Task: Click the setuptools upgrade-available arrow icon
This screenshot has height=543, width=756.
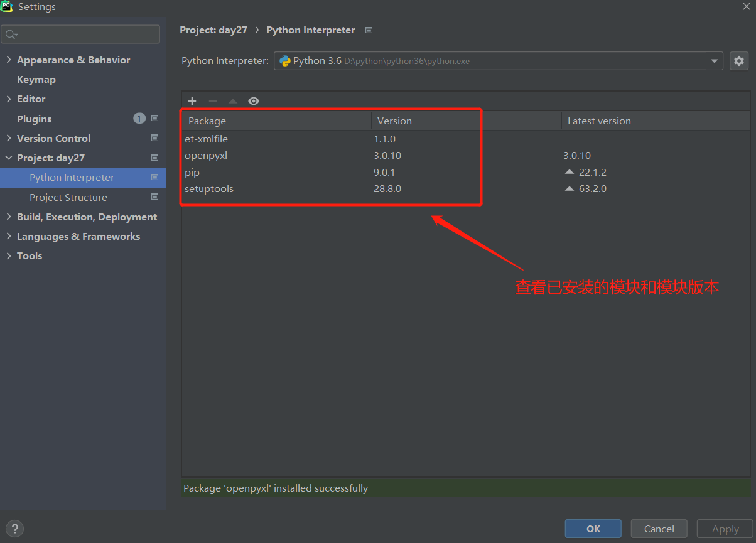Action: (570, 188)
